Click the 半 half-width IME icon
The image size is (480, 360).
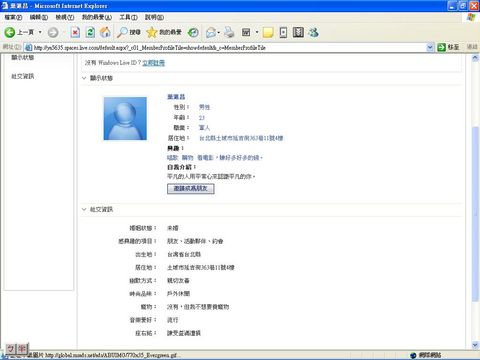pyautogui.click(x=22, y=349)
